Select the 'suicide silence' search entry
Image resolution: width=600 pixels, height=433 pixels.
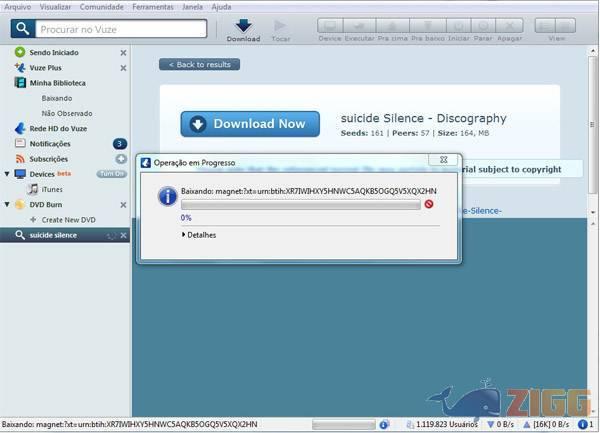click(x=53, y=235)
